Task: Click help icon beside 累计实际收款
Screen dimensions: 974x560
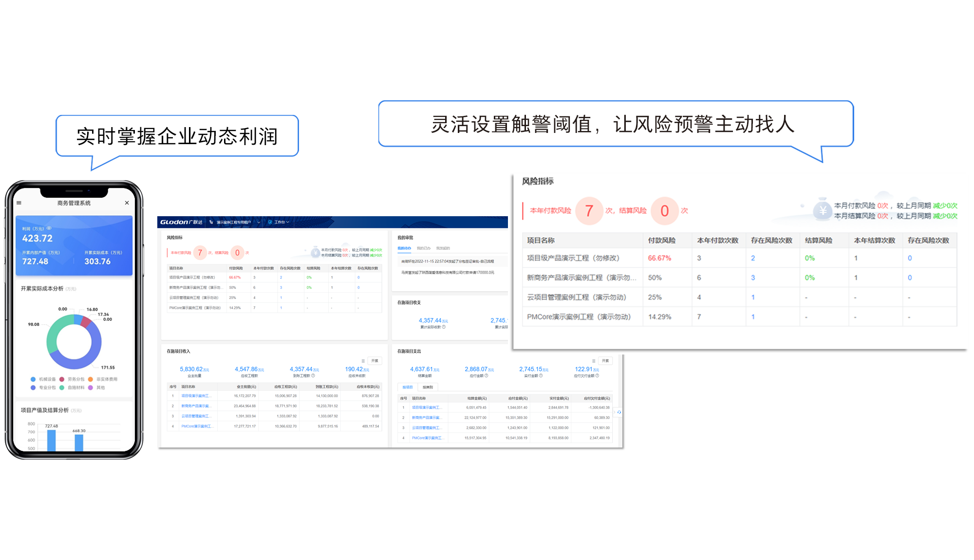Action: tap(444, 327)
